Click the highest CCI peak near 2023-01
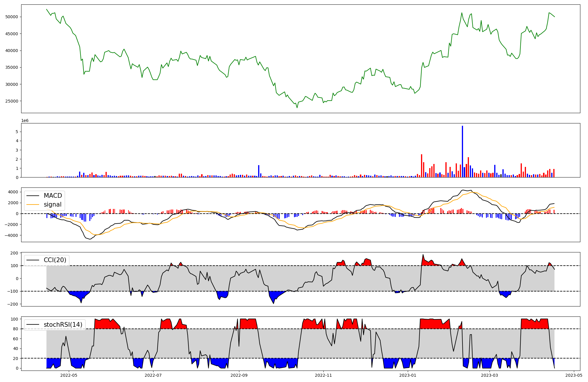 coord(423,255)
